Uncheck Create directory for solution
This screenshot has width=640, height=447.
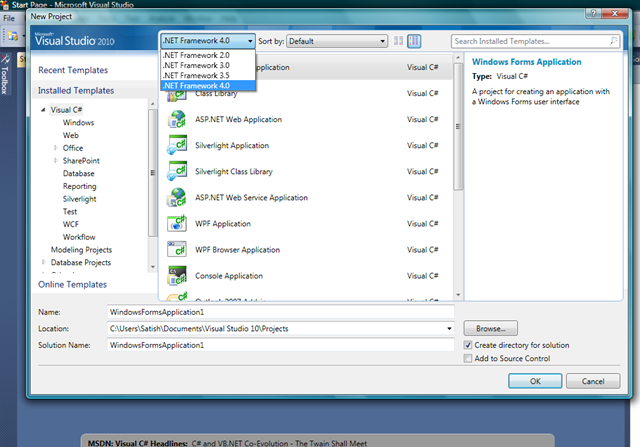[x=468, y=345]
